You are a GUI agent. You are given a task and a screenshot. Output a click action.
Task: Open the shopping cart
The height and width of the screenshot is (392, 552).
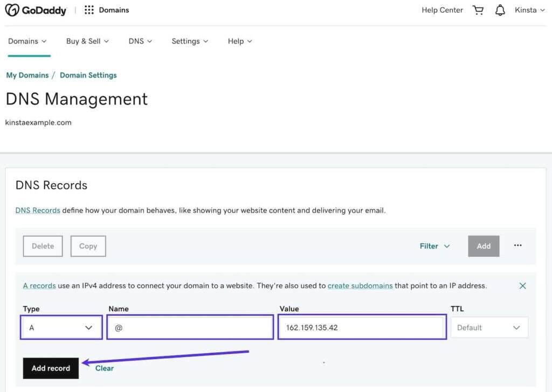[x=478, y=10]
